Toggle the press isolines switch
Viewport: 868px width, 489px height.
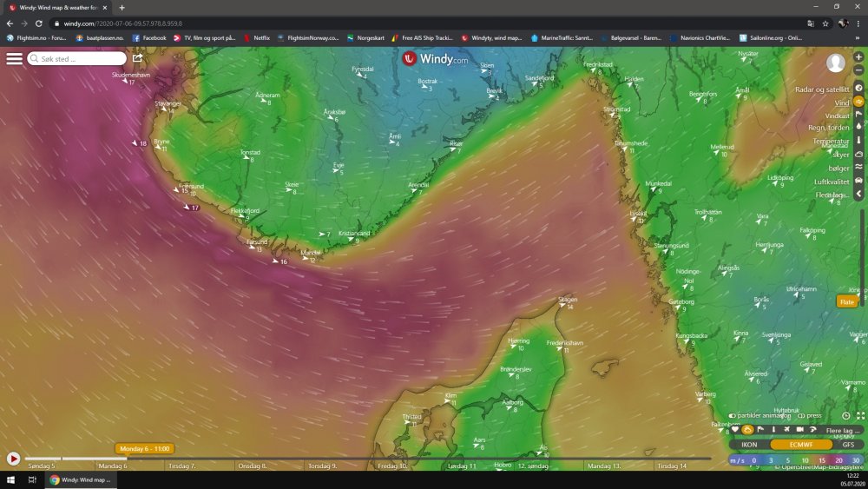tap(801, 415)
